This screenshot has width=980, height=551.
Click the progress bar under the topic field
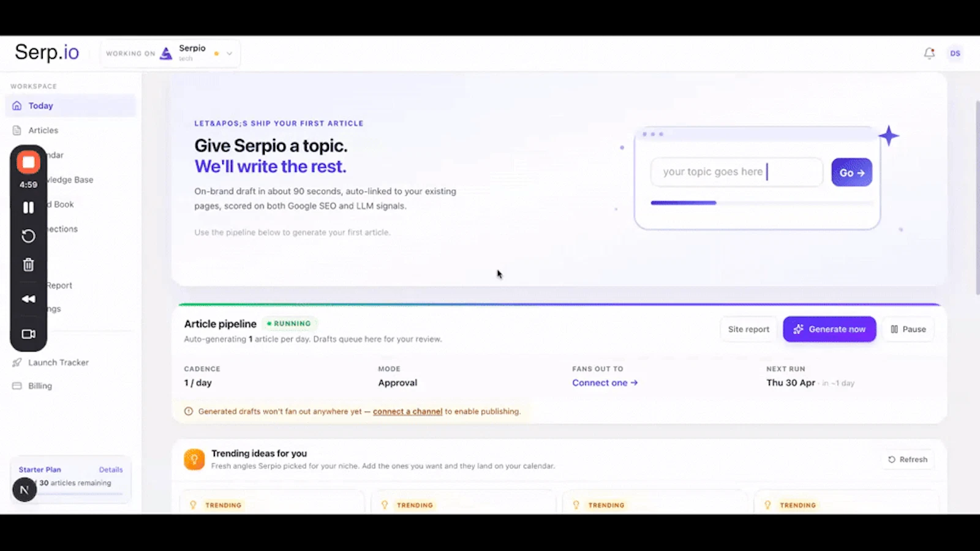pos(763,203)
